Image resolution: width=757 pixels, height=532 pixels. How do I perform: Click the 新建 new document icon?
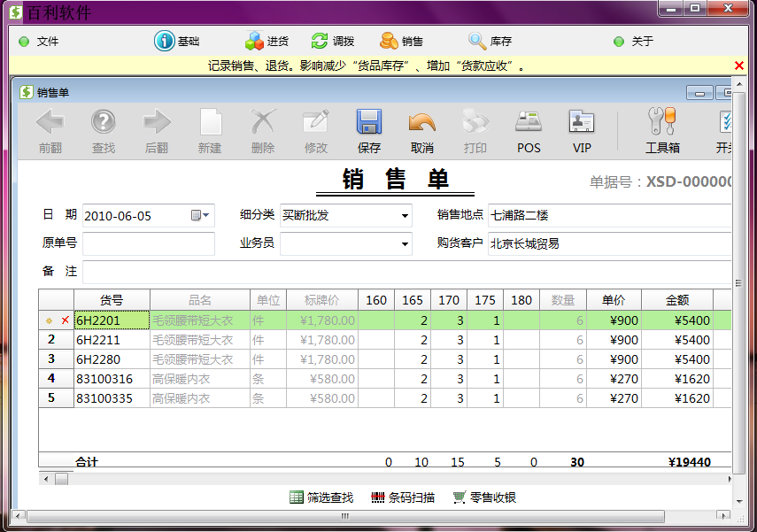coord(211,121)
